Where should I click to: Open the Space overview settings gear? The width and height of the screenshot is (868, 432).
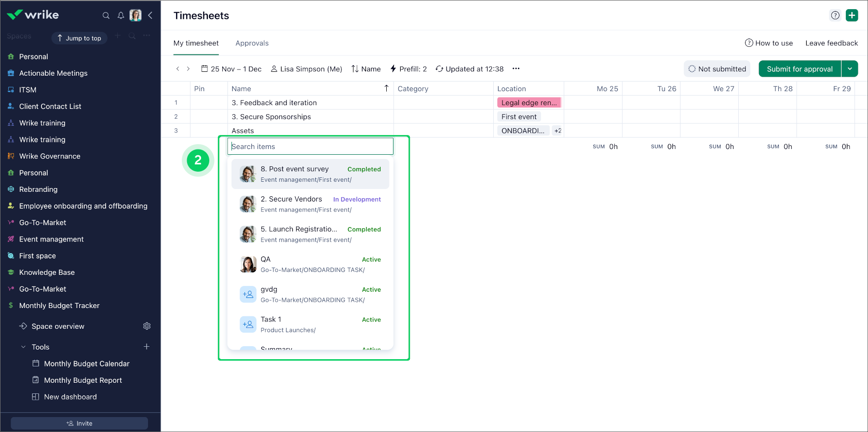point(147,326)
